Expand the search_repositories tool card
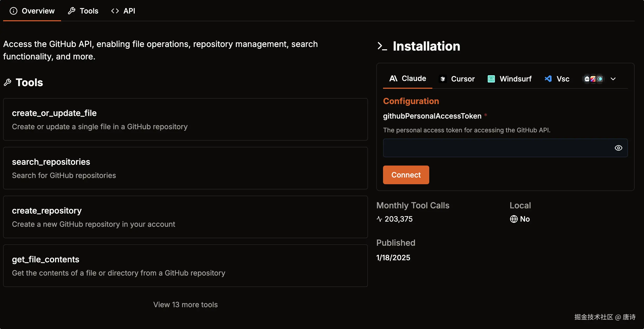The image size is (644, 329). (185, 168)
